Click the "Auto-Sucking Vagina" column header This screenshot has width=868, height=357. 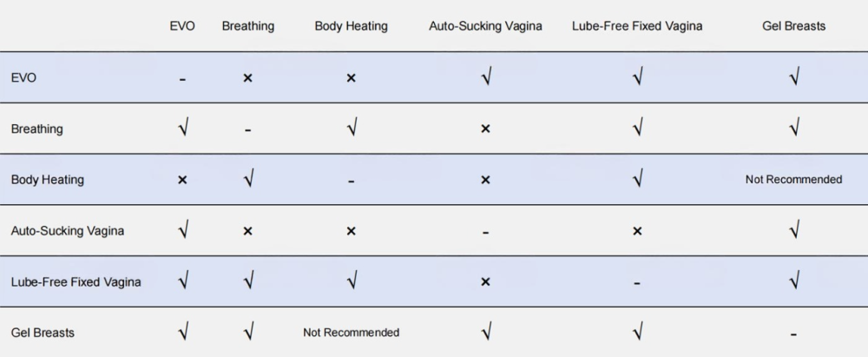[x=485, y=26]
